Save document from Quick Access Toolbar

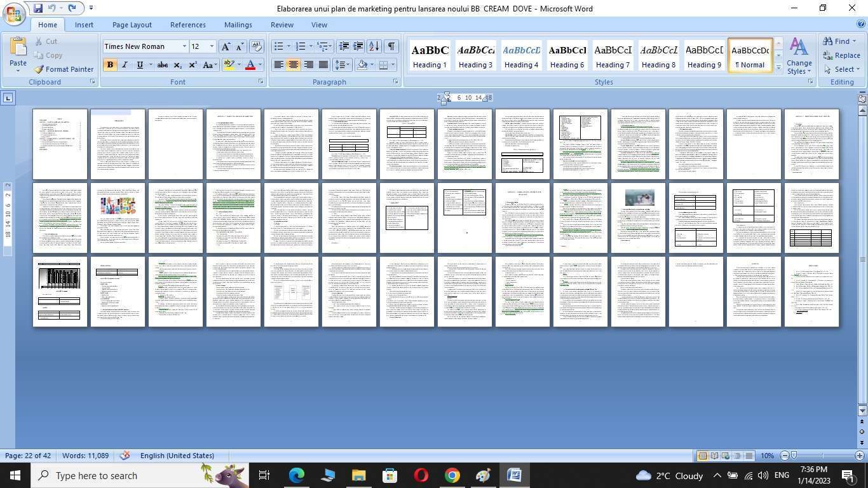pyautogui.click(x=38, y=8)
